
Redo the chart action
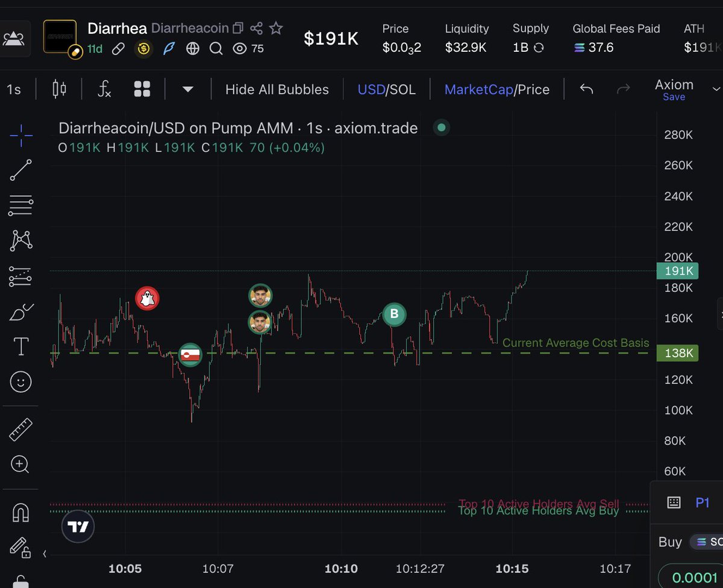tap(624, 89)
